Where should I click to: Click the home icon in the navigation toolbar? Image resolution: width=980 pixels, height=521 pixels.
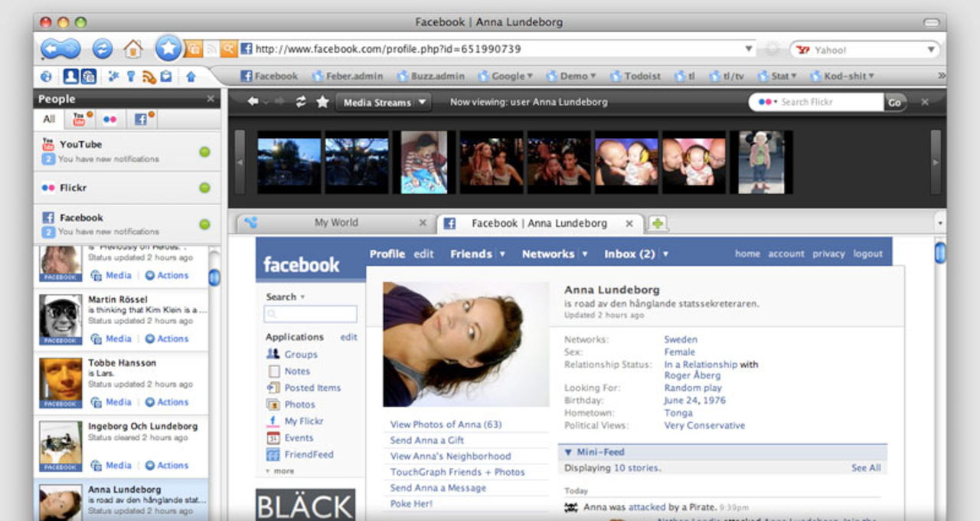(133, 49)
